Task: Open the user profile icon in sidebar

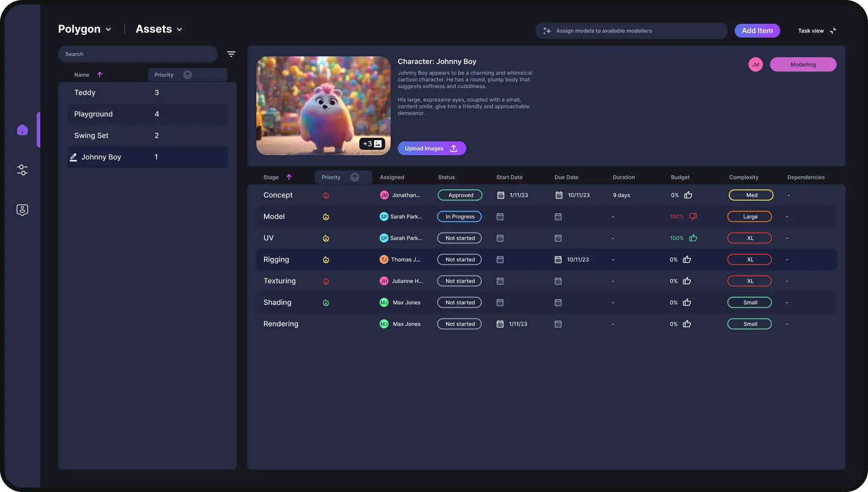Action: [22, 210]
